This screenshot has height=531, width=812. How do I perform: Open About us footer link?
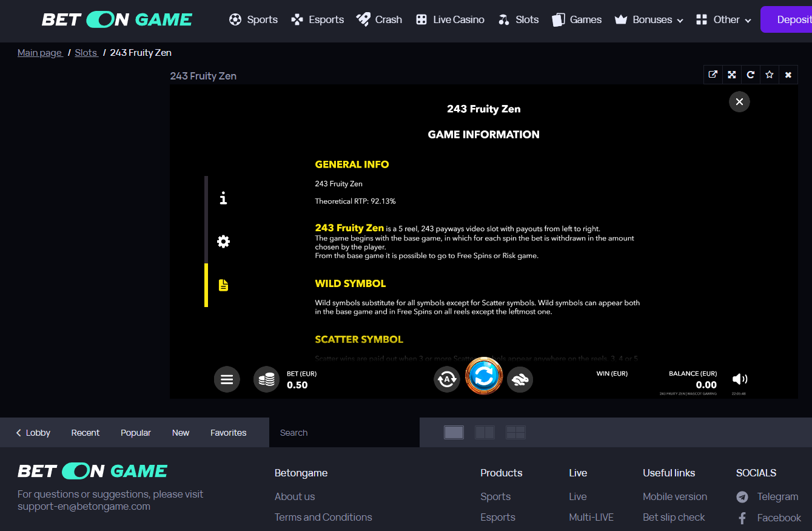(x=295, y=496)
